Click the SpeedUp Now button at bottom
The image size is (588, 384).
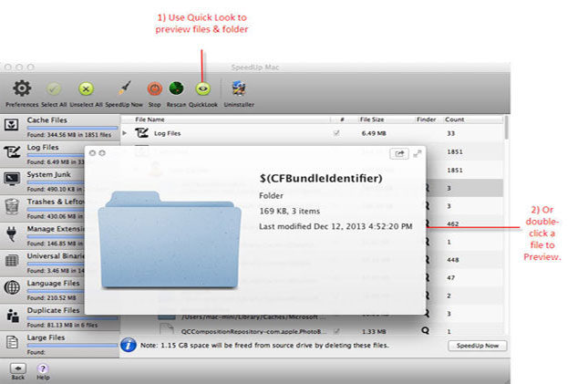pyautogui.click(x=478, y=346)
